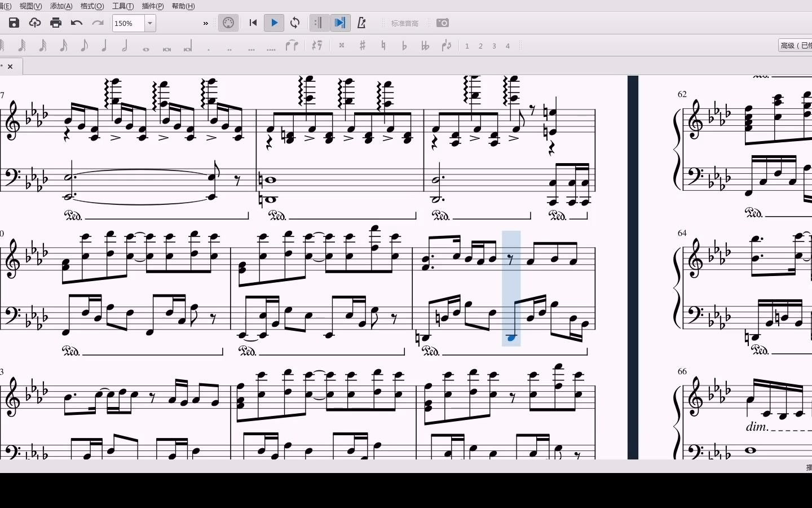This screenshot has height=508, width=812.
Task: Apply natural accidental
Action: [383, 46]
